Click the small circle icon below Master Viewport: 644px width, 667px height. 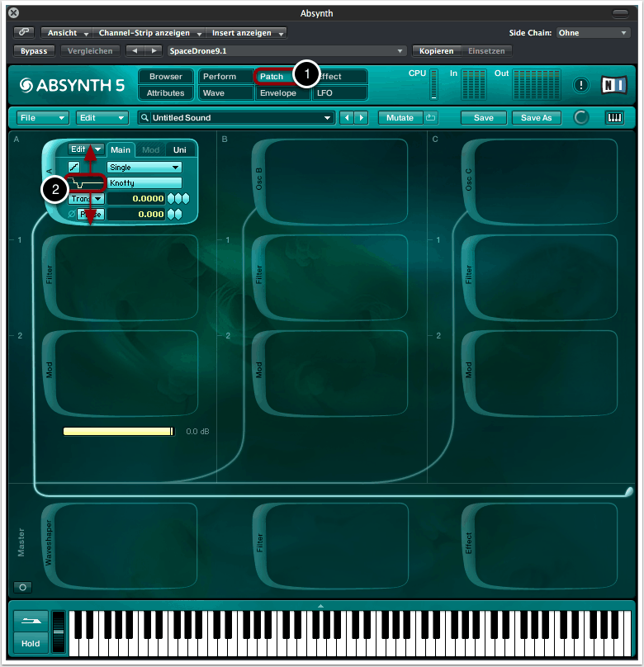[x=23, y=588]
